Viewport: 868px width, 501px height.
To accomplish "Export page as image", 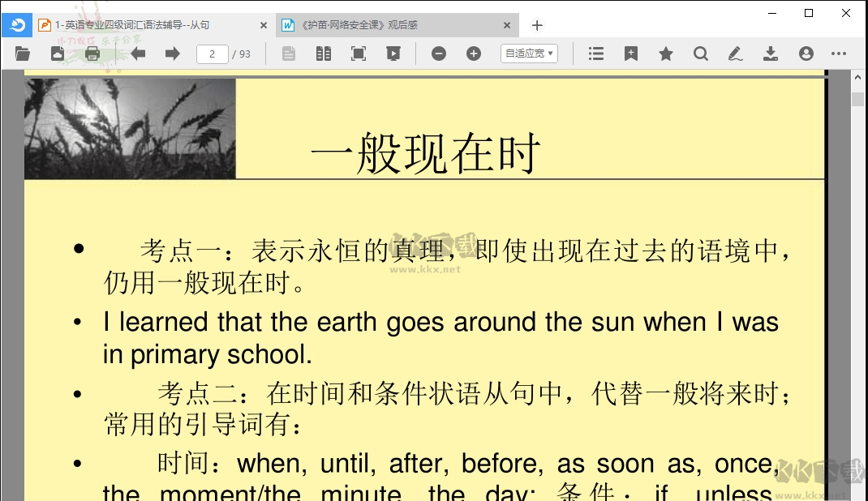I will pyautogui.click(x=57, y=53).
